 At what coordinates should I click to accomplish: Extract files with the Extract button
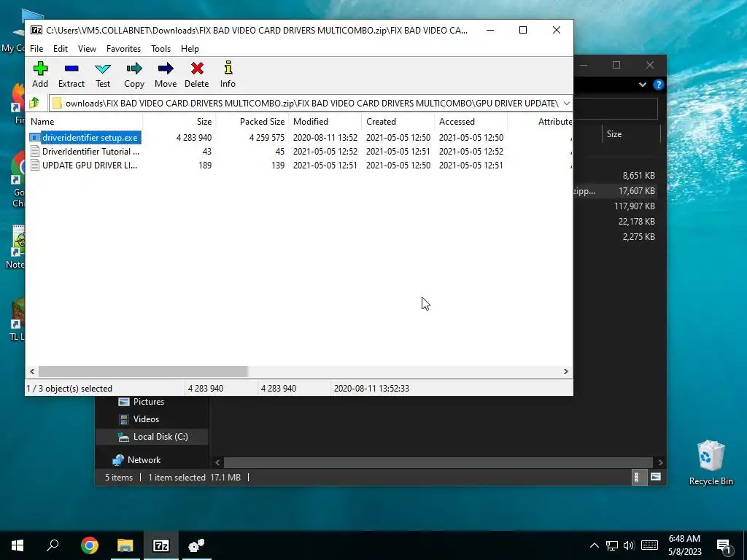pos(71,74)
